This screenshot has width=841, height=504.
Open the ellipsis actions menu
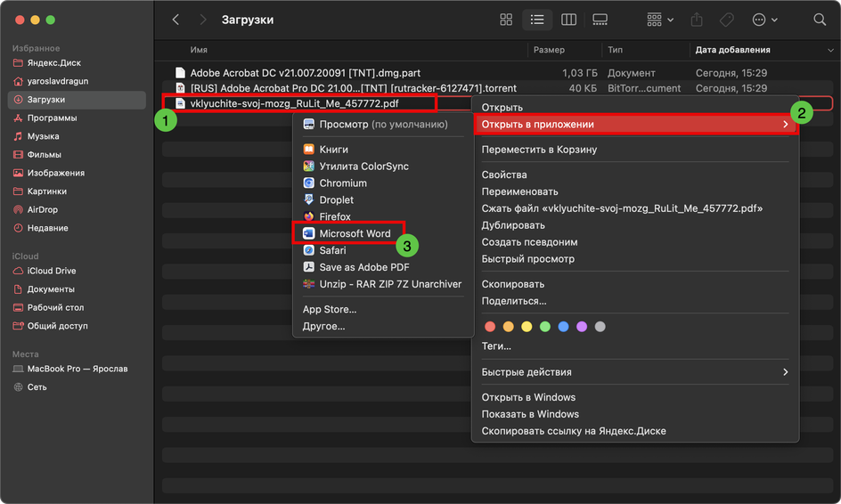tap(764, 20)
